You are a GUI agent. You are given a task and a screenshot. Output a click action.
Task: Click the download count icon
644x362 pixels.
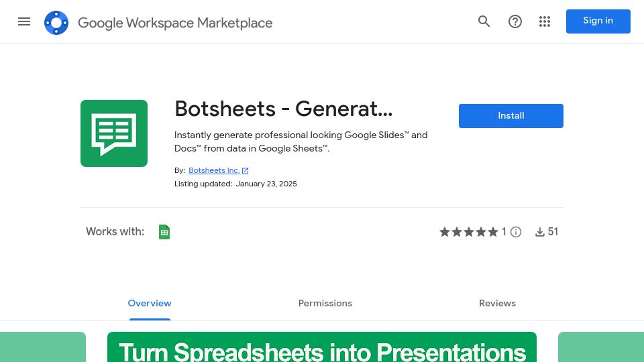point(539,232)
